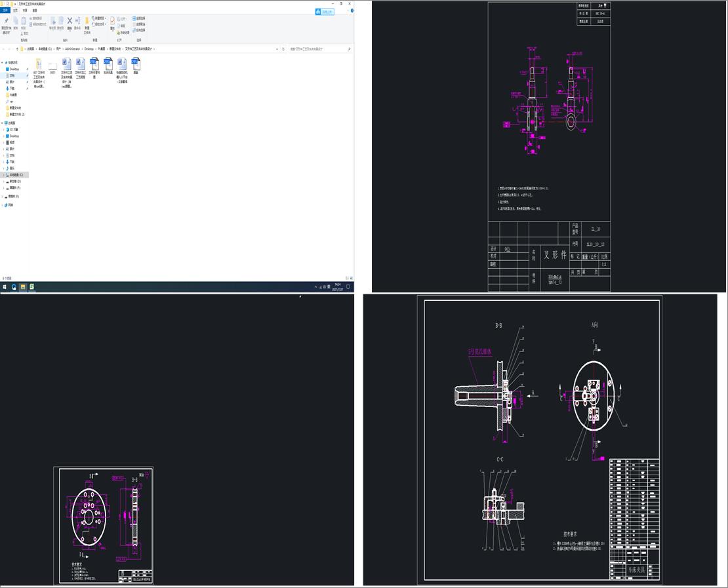Open the notification center in taskbar

[348, 287]
